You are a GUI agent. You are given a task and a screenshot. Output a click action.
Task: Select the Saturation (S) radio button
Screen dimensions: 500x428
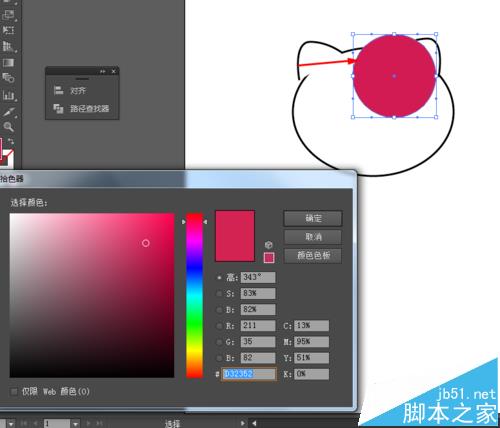219,294
